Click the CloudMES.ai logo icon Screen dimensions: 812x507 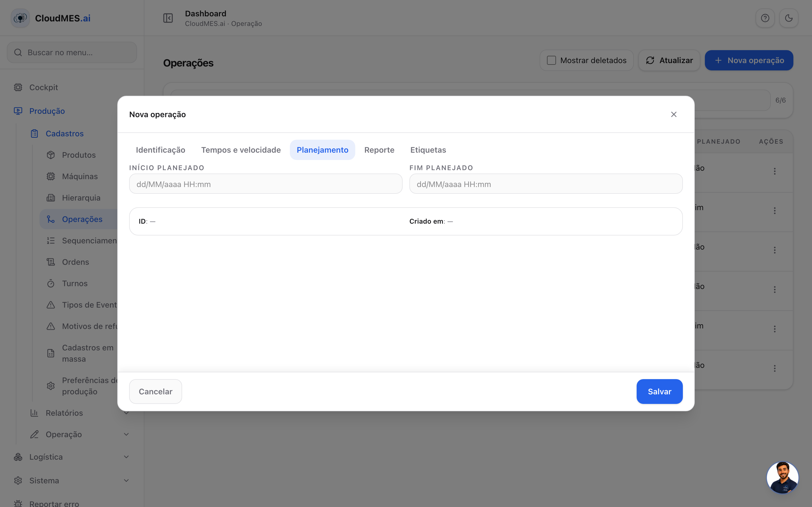pos(21,18)
